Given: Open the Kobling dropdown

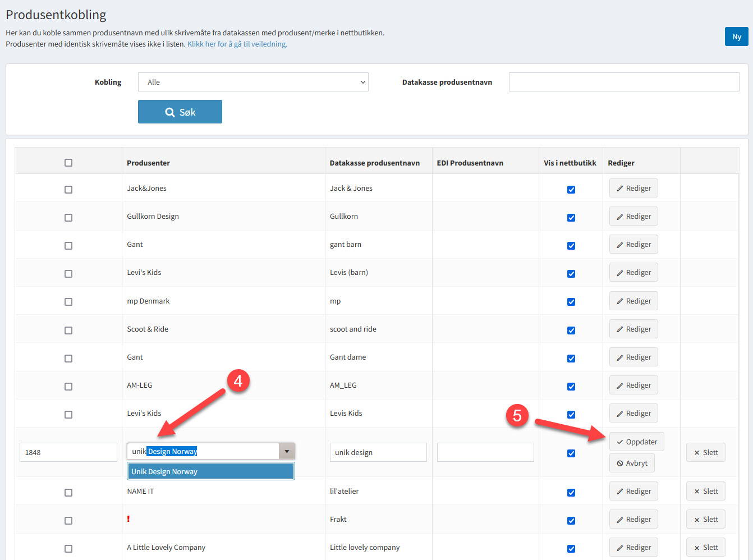Looking at the screenshot, I should point(253,82).
